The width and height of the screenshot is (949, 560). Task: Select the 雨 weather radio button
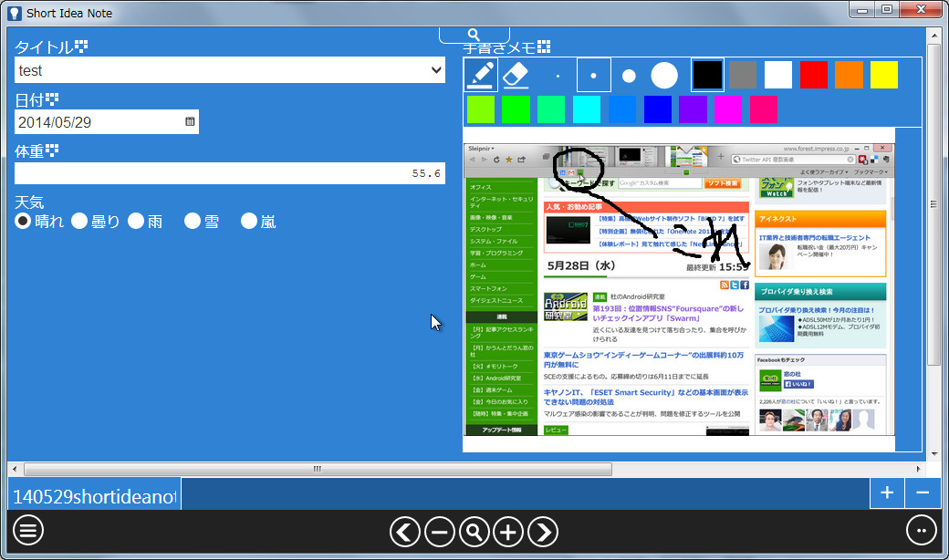point(136,221)
